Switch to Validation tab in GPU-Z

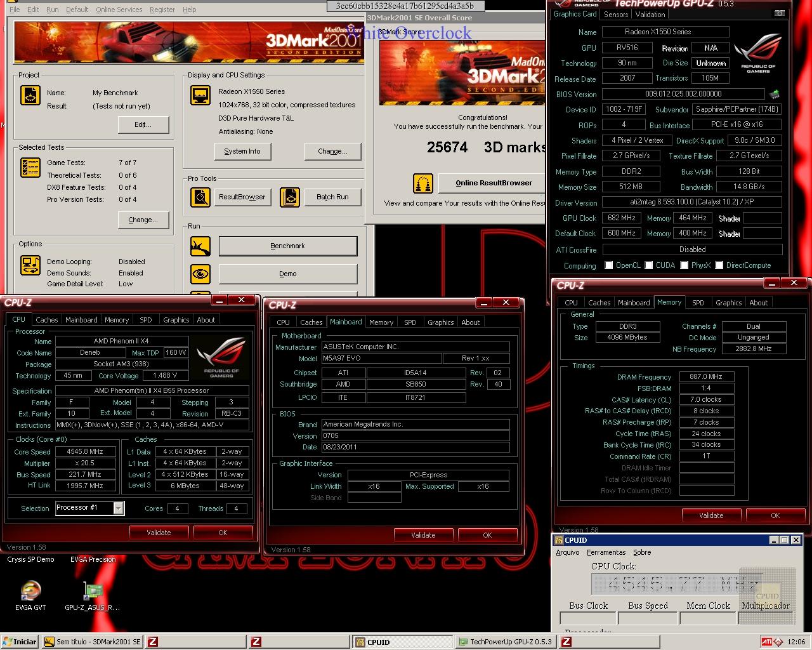tap(650, 14)
